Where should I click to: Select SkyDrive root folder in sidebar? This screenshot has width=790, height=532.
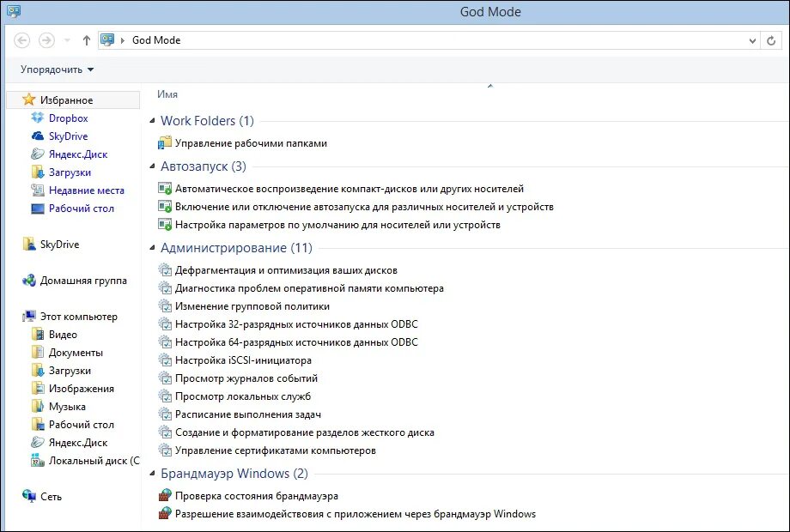pyautogui.click(x=59, y=245)
